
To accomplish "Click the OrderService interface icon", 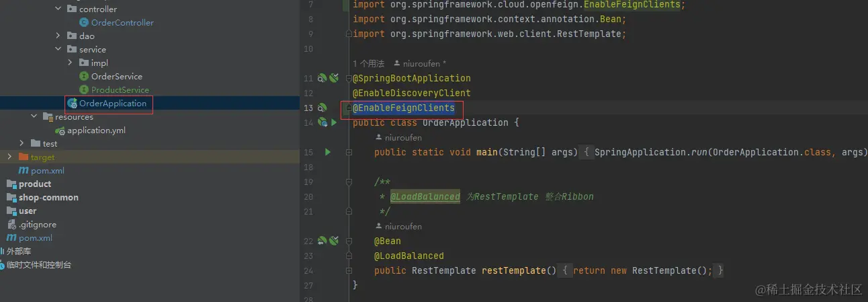I will 84,76.
